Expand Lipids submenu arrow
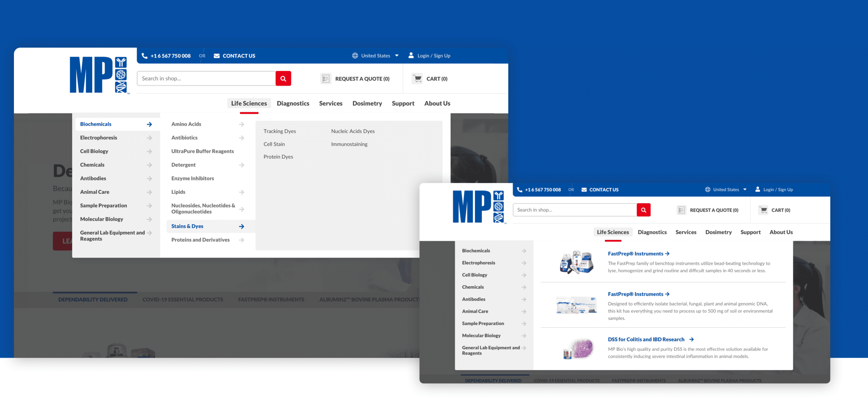Viewport: 868px width, 409px height. (241, 192)
